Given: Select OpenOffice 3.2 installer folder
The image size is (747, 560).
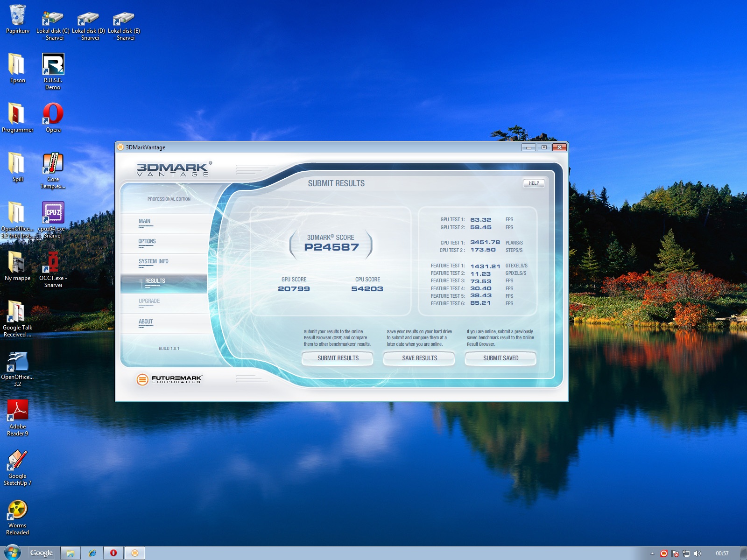Looking at the screenshot, I should [18, 220].
